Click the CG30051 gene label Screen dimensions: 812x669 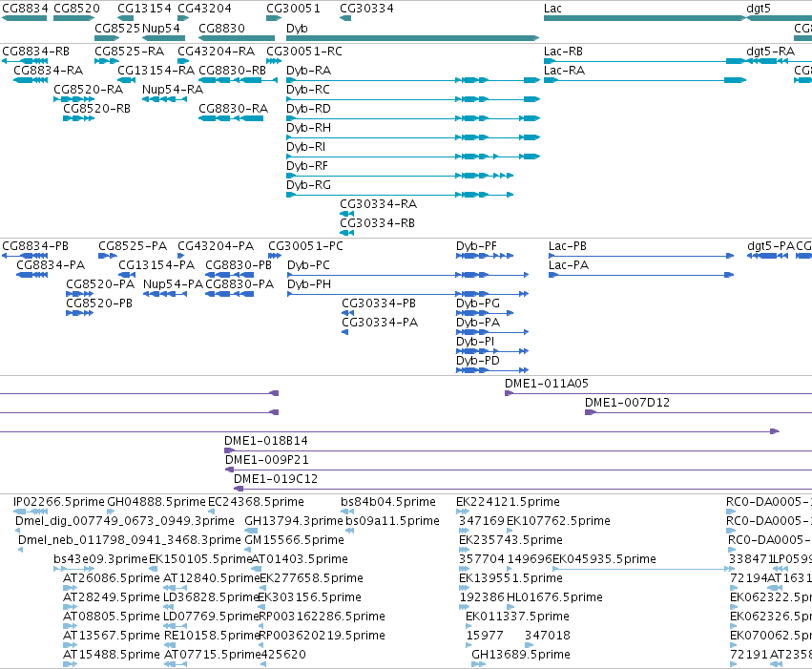(x=293, y=9)
